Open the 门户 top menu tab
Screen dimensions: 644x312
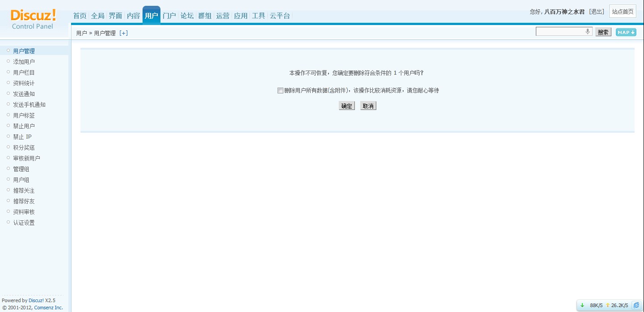pyautogui.click(x=169, y=16)
